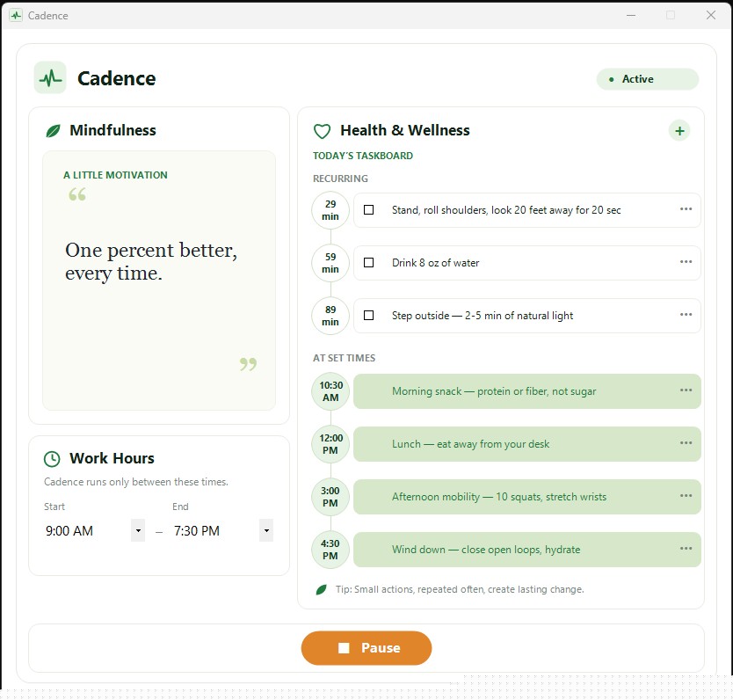733x700 pixels.
Task: Click the 29 min timer badge
Action: [330, 210]
